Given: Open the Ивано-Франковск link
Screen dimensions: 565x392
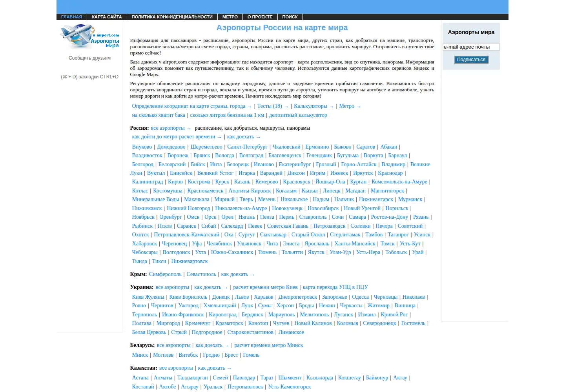Looking at the screenshot, I should pyautogui.click(x=183, y=315).
